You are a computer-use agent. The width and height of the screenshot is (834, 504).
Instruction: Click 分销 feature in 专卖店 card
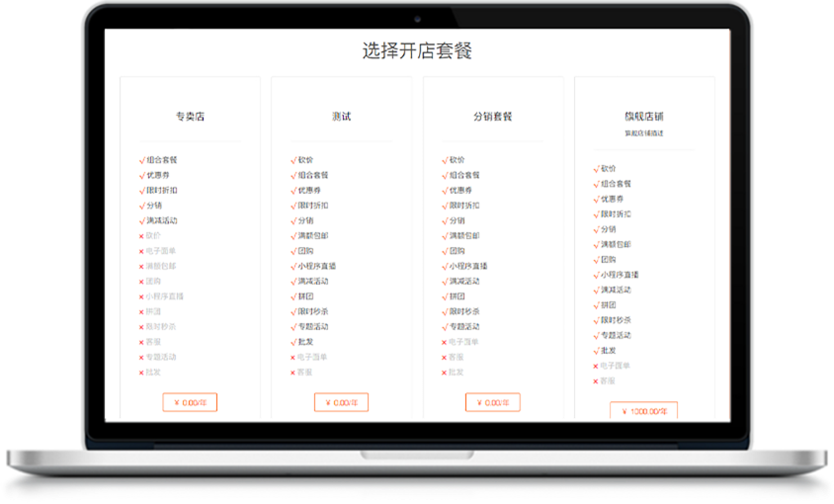[154, 206]
